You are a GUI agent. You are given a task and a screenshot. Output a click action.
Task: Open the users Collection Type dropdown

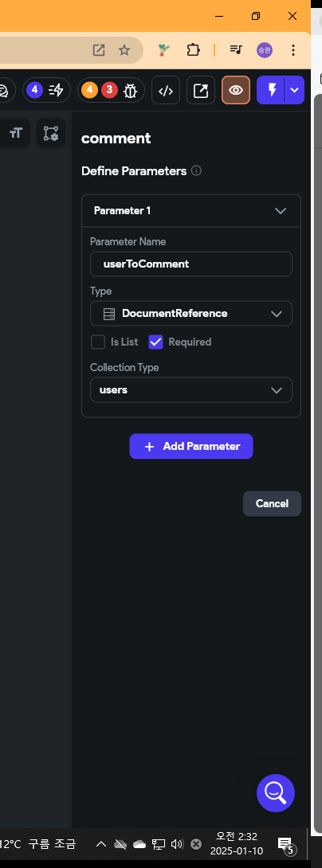(x=191, y=389)
